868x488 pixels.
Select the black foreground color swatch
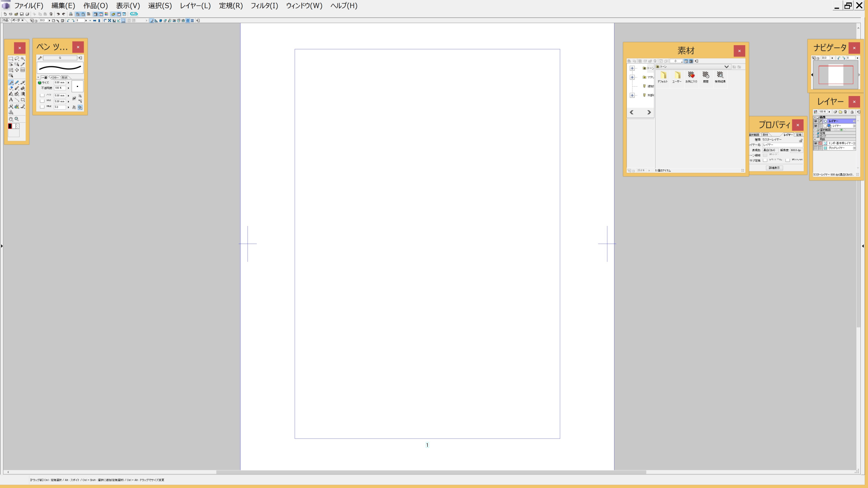(x=10, y=126)
